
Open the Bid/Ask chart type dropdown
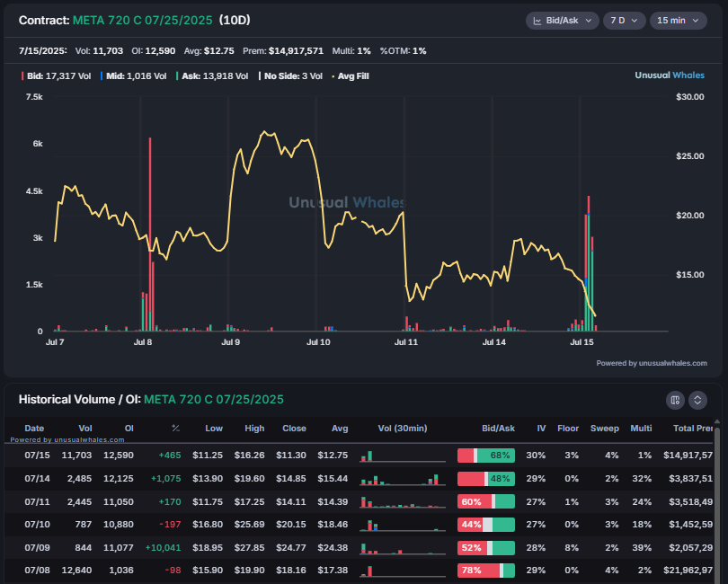click(x=562, y=21)
